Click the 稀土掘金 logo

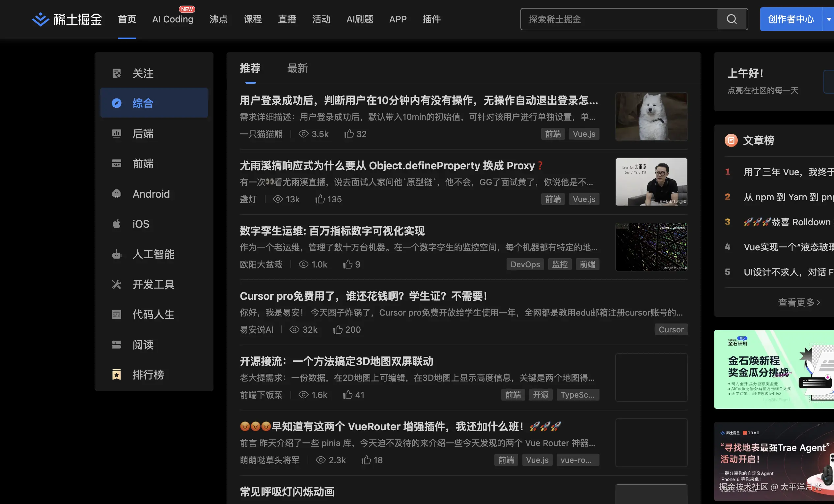[x=67, y=19]
